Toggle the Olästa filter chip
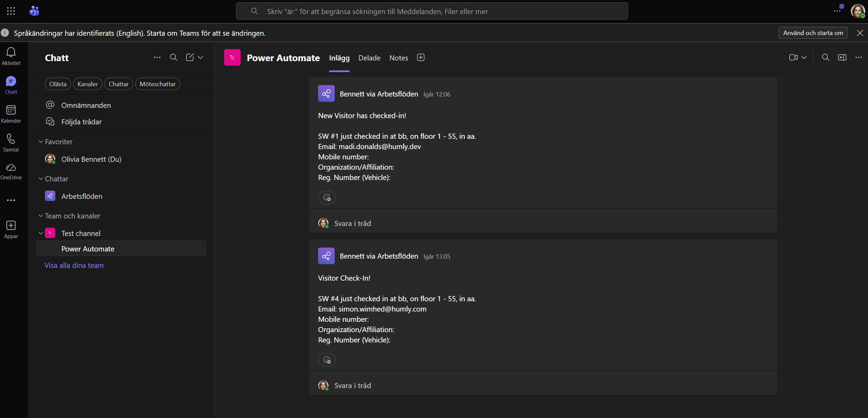The width and height of the screenshot is (868, 418). coord(58,84)
